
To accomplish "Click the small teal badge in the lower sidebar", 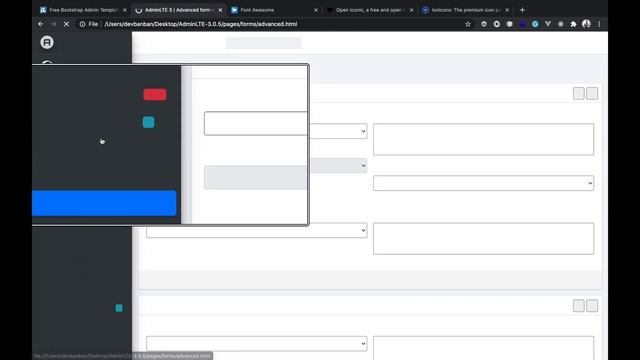I will [119, 308].
